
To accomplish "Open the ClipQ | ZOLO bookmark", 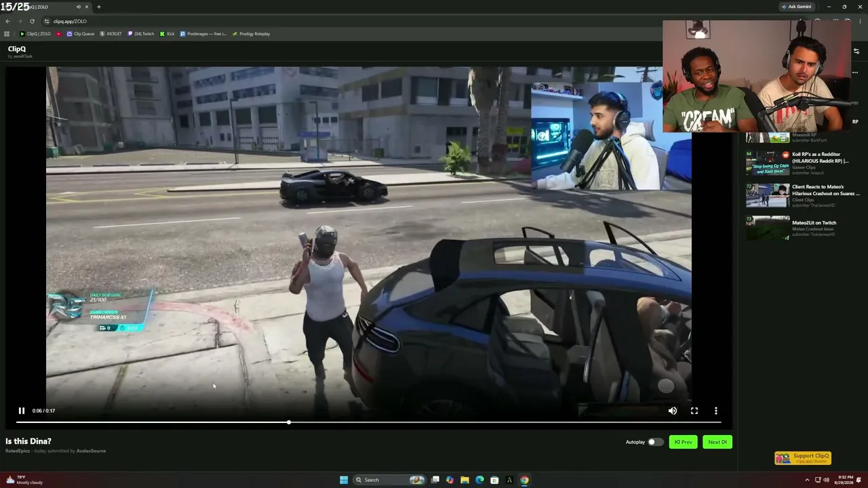I will (x=35, y=34).
